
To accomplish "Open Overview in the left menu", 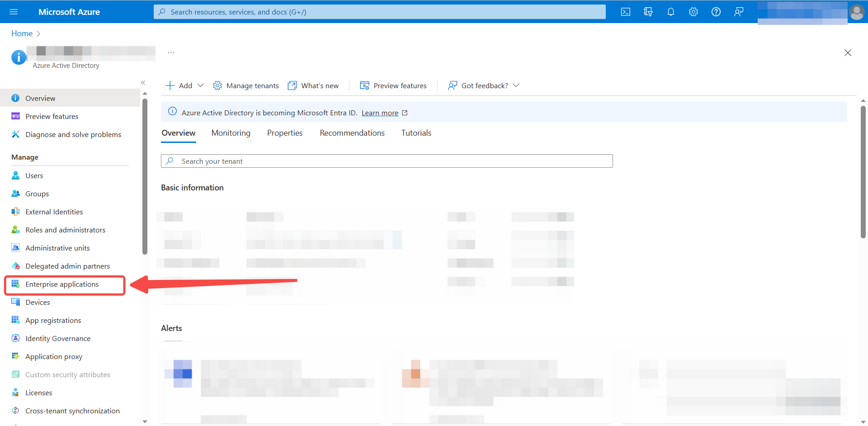I will pos(70,98).
